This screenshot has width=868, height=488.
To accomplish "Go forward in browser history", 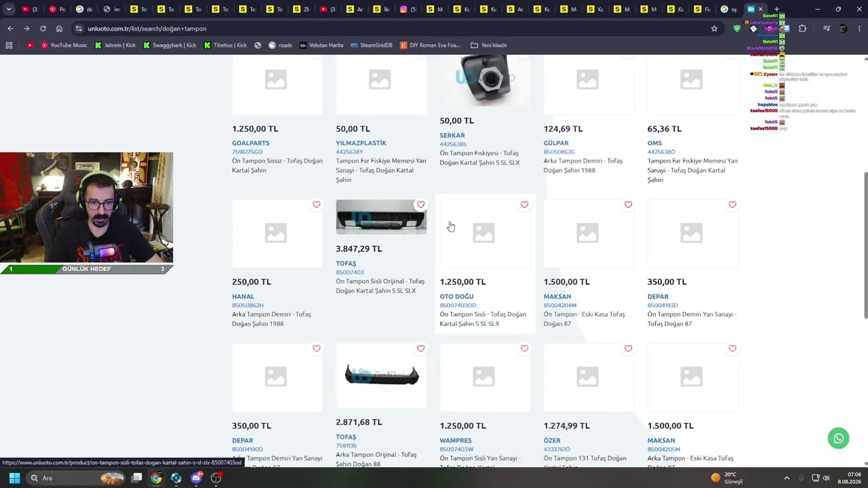I will click(26, 28).
